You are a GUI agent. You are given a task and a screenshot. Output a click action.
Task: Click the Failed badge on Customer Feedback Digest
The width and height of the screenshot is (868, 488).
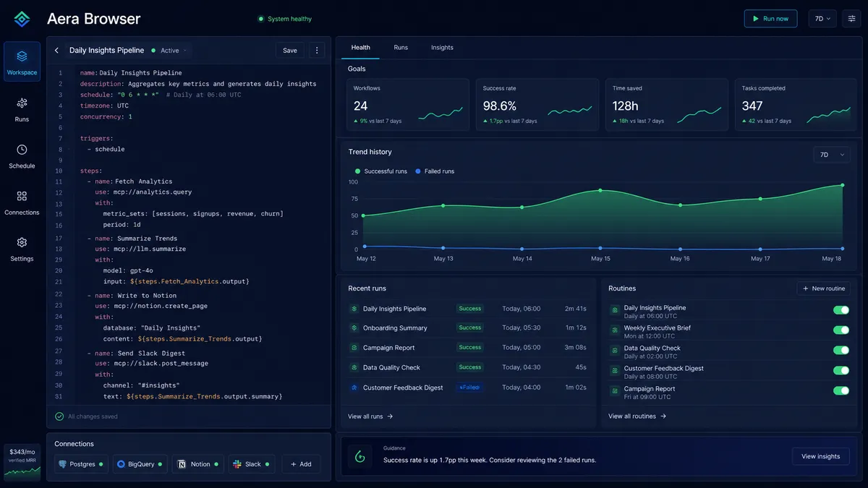click(x=469, y=388)
